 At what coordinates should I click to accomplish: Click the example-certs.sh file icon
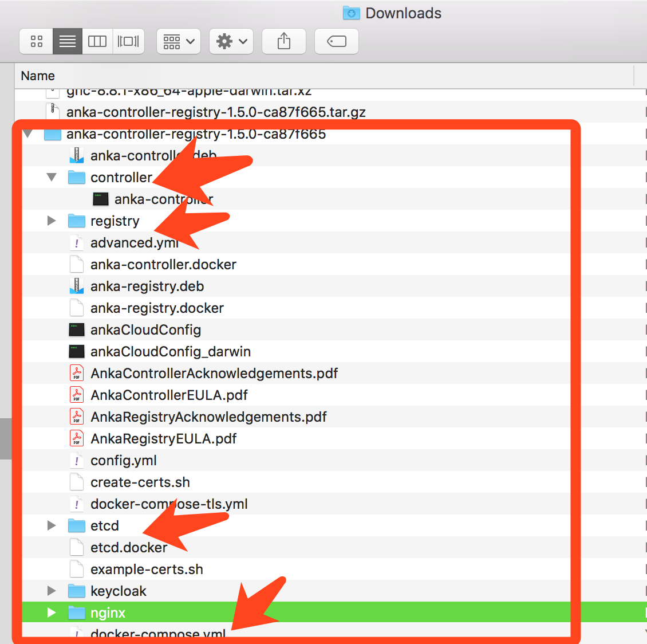tap(77, 570)
